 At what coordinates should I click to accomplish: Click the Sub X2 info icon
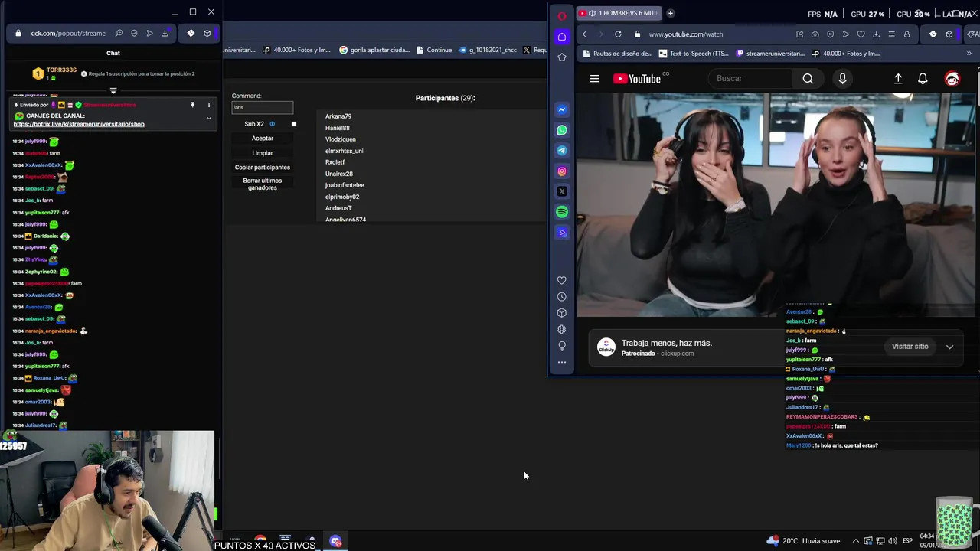click(x=272, y=124)
